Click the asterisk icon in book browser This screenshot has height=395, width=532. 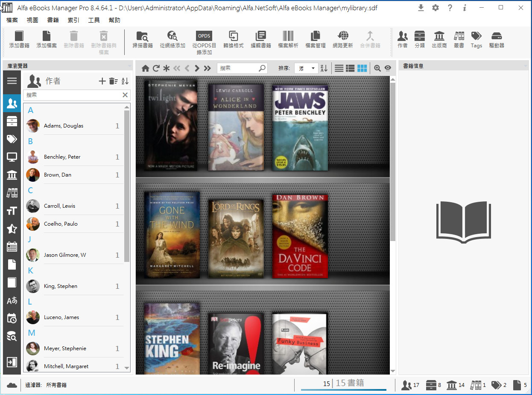click(167, 68)
